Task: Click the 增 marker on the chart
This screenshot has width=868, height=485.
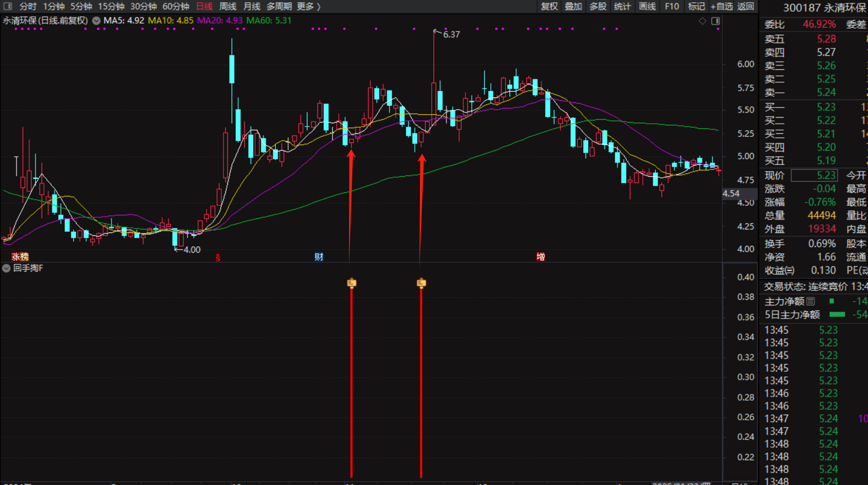Action: [x=540, y=257]
